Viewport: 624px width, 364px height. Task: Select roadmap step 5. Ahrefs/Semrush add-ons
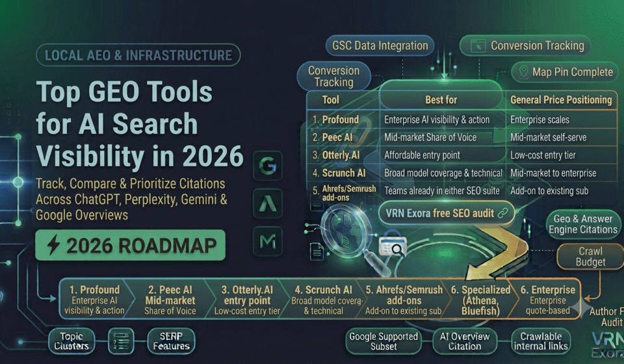[x=404, y=300]
